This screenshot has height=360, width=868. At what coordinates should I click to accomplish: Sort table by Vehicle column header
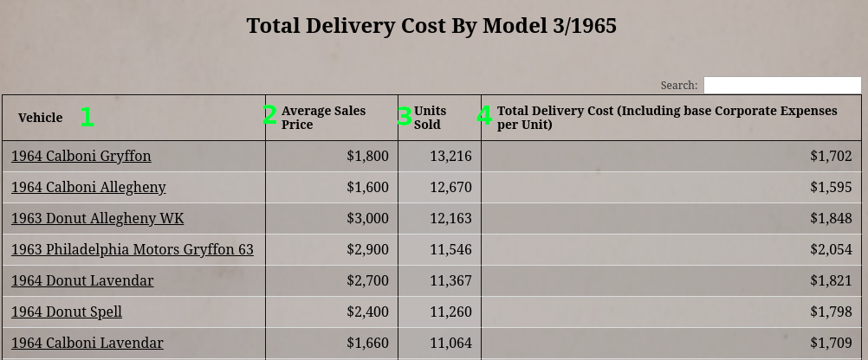point(41,118)
